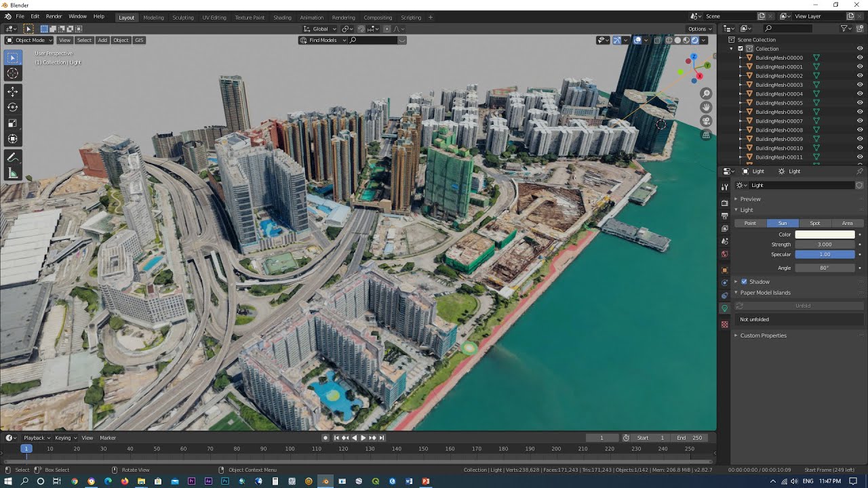Switch to the Sculpting workspace tab
The height and width of the screenshot is (488, 868).
(183, 18)
